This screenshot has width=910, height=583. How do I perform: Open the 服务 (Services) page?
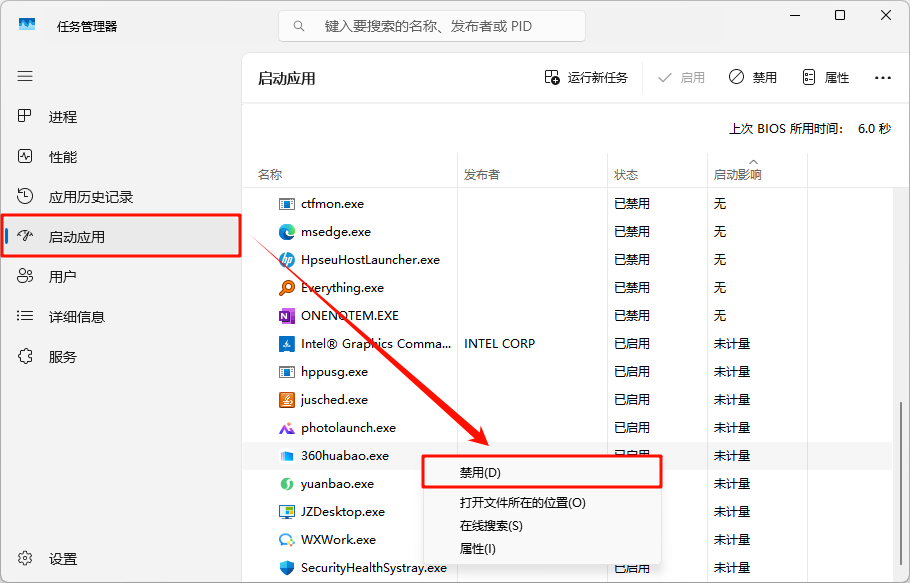click(x=62, y=357)
